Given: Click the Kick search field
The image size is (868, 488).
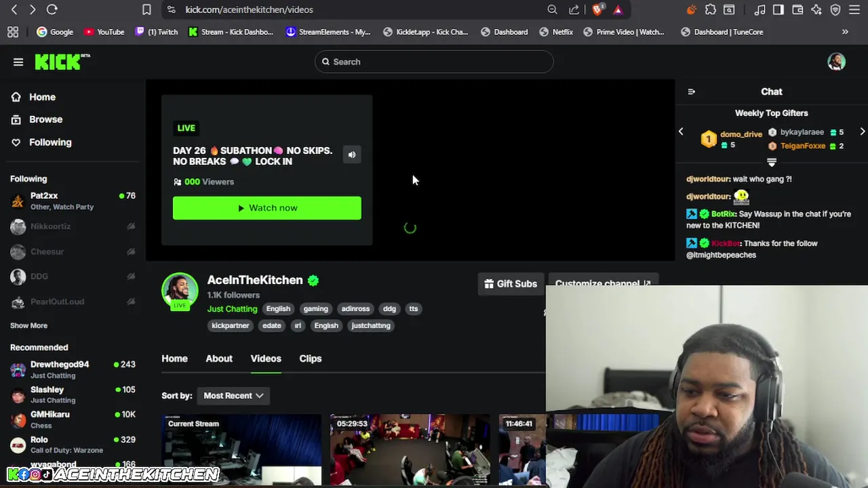Looking at the screenshot, I should 434,62.
